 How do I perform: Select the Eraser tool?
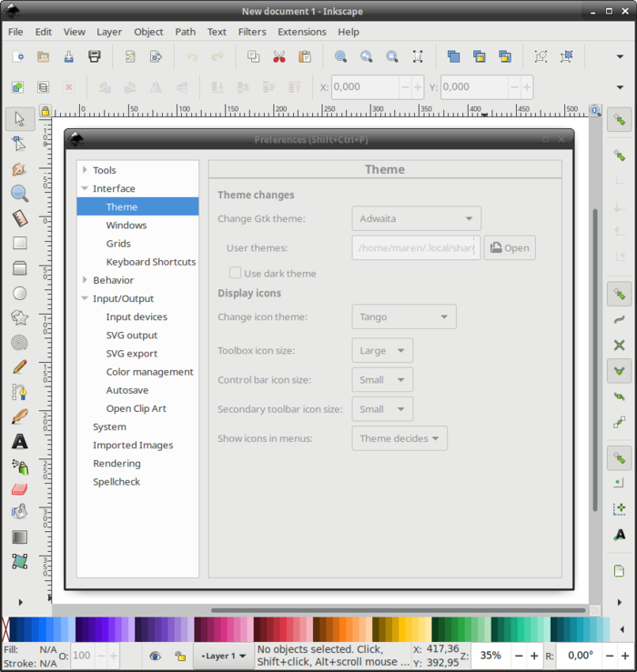[19, 489]
